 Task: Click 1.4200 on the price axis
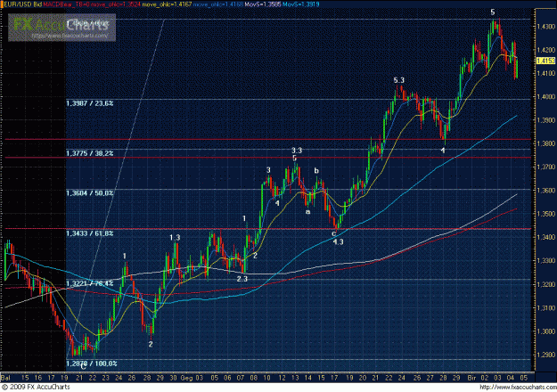(x=545, y=50)
